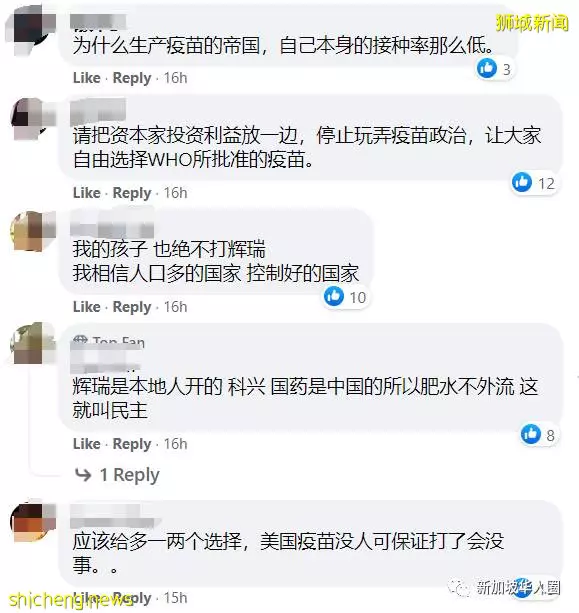Expand the 1 Reply thread
The image size is (579, 613).
tap(129, 475)
